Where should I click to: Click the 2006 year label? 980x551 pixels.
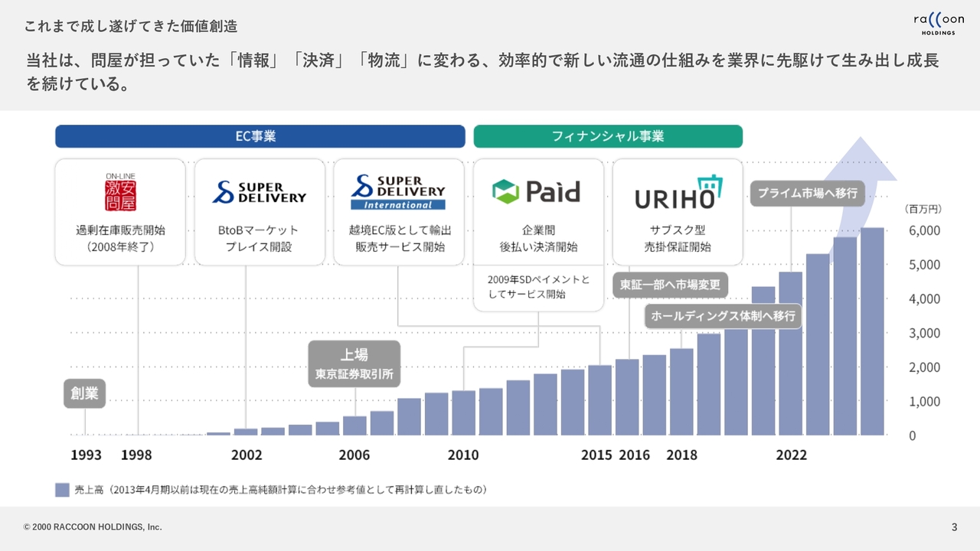pyautogui.click(x=354, y=455)
